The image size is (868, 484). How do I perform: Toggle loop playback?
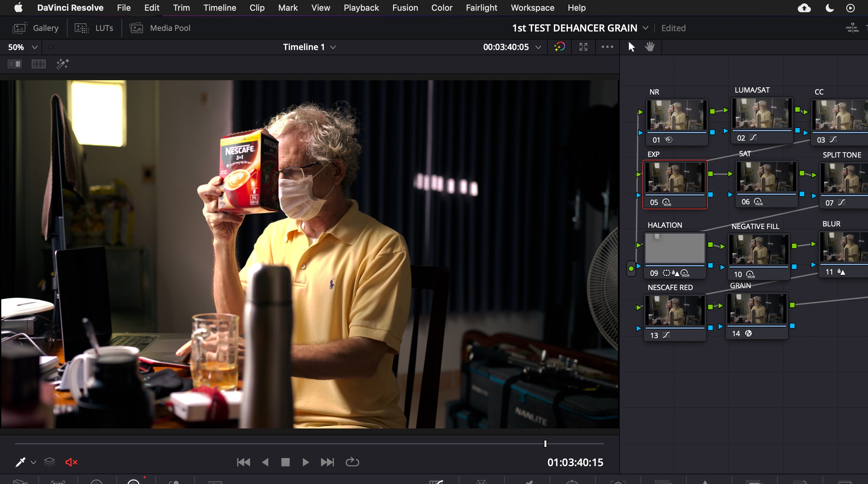pyautogui.click(x=352, y=462)
